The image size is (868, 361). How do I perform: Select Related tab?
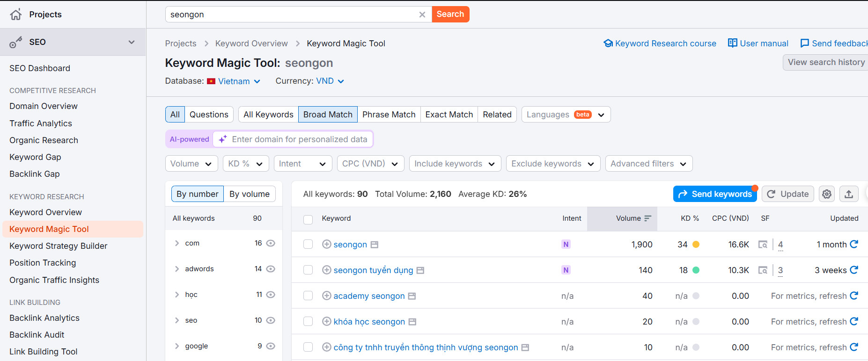pos(497,115)
